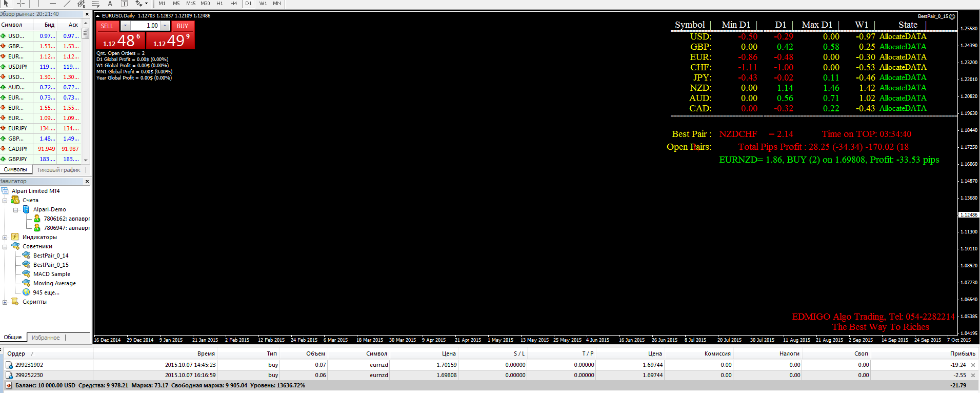This screenshot has width=980, height=393.
Task: Click the Индикаторы folder icon
Action: [15, 237]
